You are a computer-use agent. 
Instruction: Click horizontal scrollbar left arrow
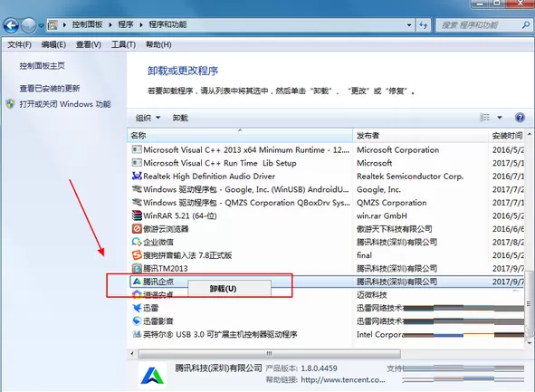(x=132, y=353)
